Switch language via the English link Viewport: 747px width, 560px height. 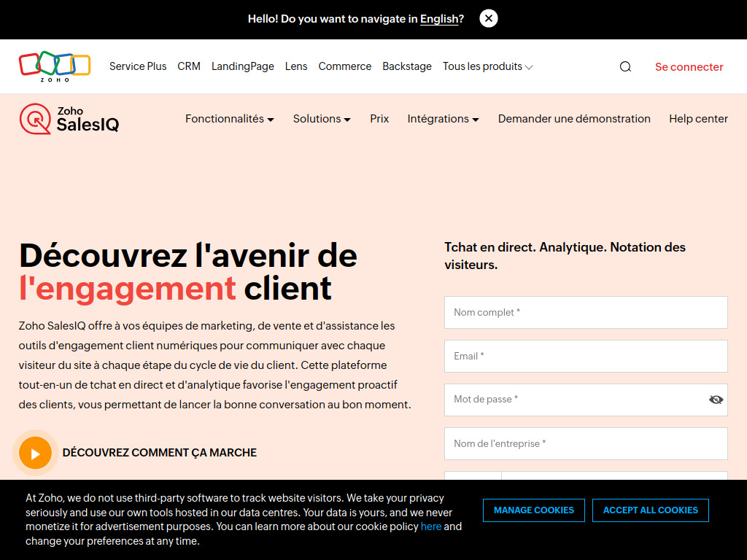click(x=438, y=19)
